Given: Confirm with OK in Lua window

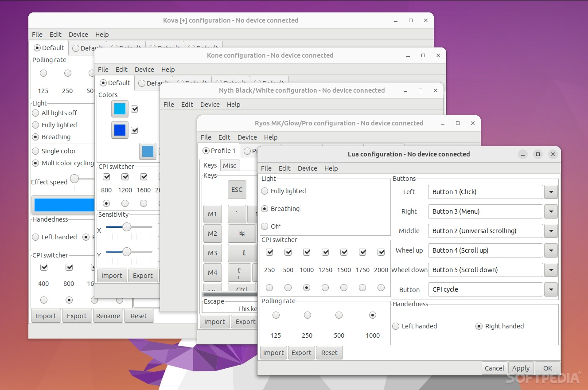Looking at the screenshot, I should 548,368.
